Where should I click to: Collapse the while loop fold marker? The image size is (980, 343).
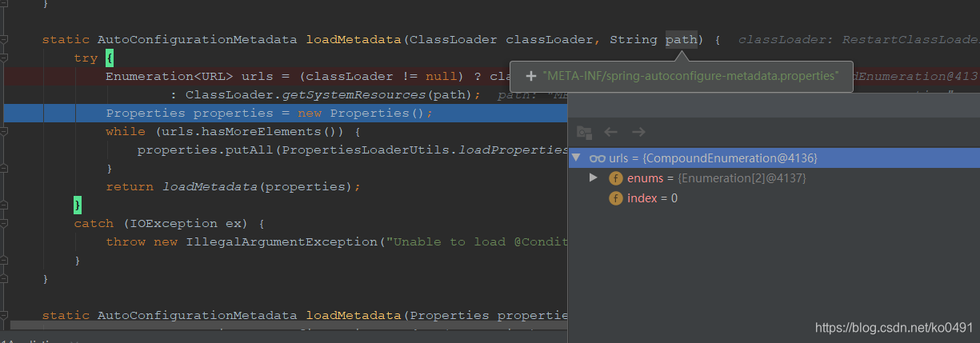coord(5,131)
